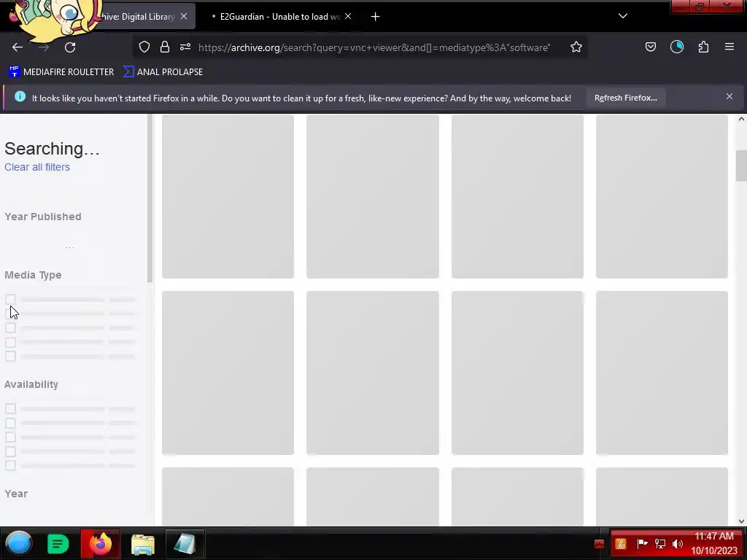Click the small red tray icon
This screenshot has height=560, width=747.
600,544
